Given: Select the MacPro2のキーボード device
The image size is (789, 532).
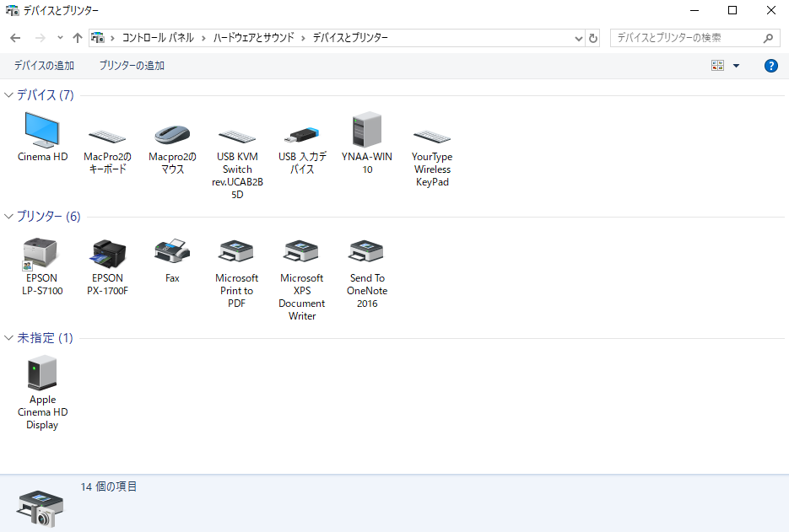Looking at the screenshot, I should (107, 149).
